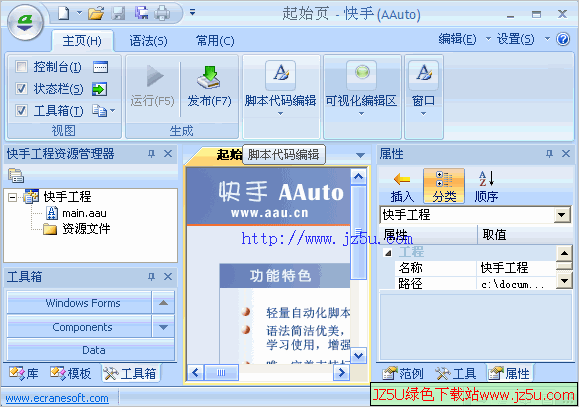579x407 pixels.
Task: Click the 窗口 ribbon icon
Action: (x=424, y=75)
